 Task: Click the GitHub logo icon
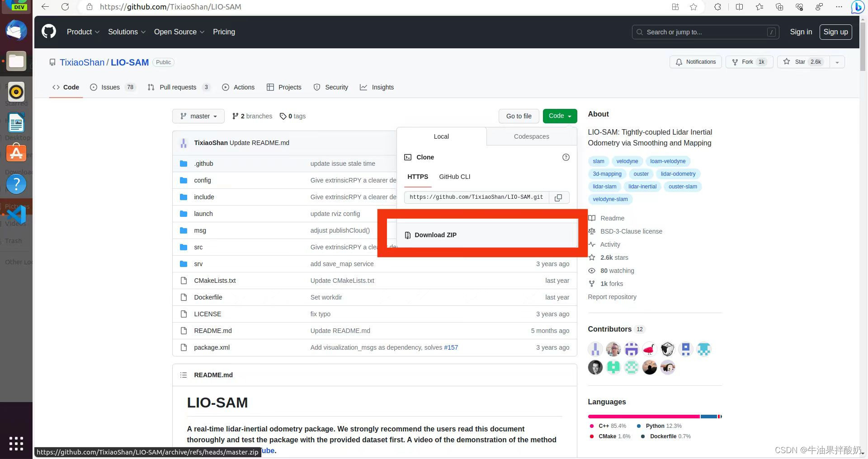[49, 32]
